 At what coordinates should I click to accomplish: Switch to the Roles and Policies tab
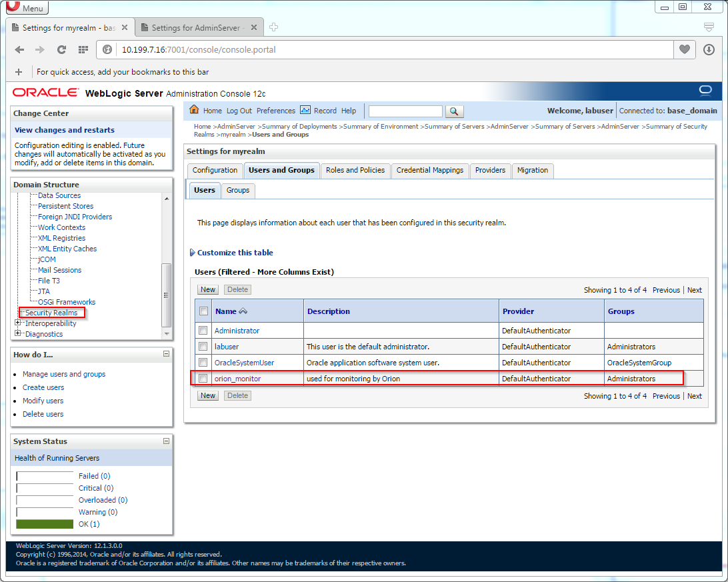(355, 170)
